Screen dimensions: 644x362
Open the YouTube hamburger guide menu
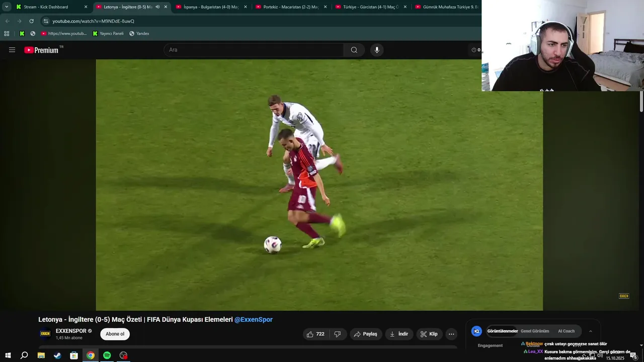click(x=12, y=50)
